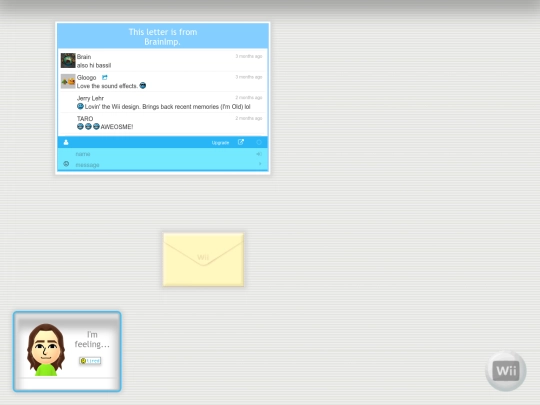Click the username TARO
540x405 pixels.
pos(85,118)
